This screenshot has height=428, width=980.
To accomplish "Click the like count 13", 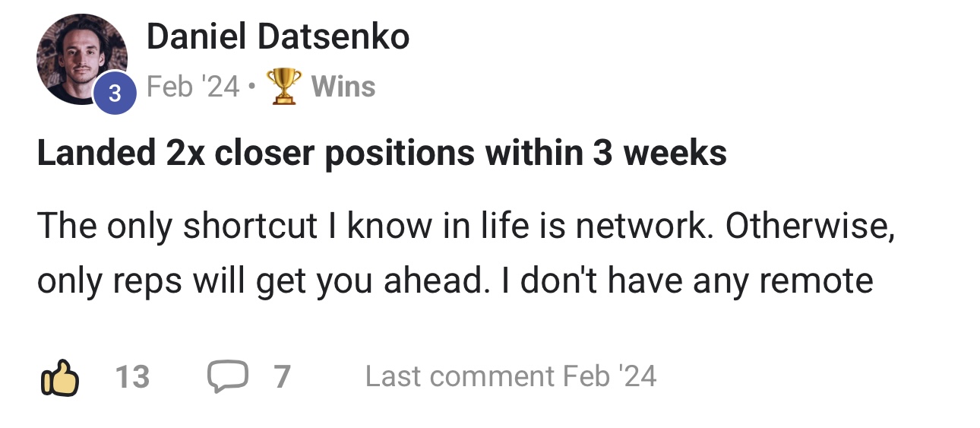I will pos(132,377).
